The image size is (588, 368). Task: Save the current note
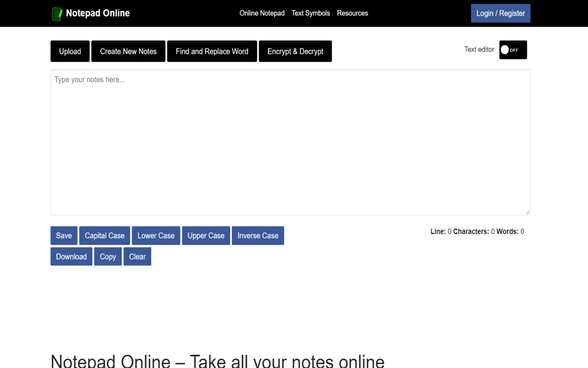point(64,235)
